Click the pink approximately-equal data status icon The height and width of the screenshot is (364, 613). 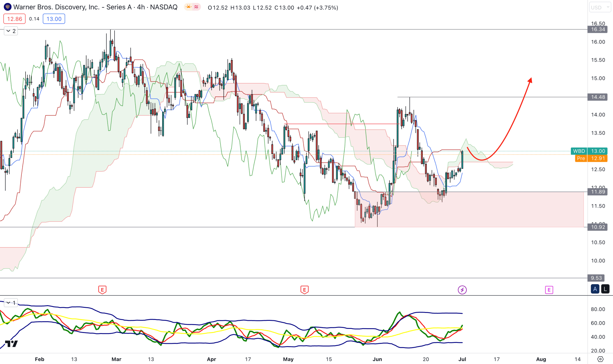[196, 7]
